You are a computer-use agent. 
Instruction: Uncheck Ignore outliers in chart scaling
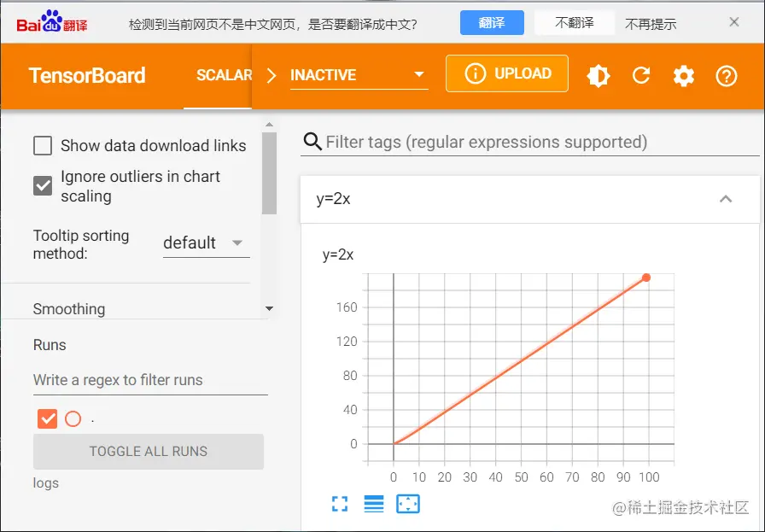click(x=43, y=185)
